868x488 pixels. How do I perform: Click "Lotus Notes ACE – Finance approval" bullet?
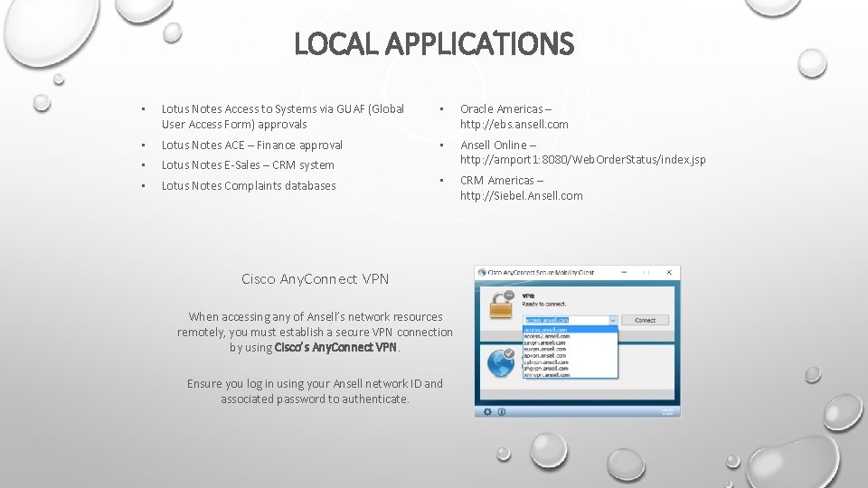[x=252, y=145]
